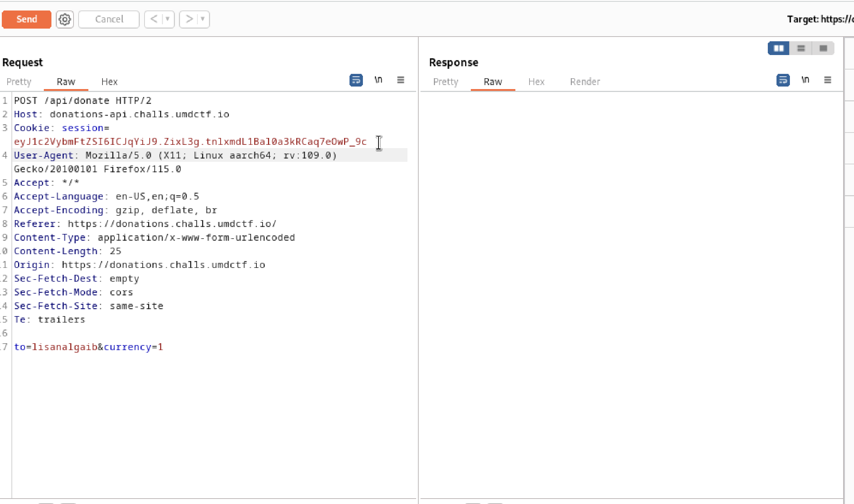Viewport: 854px width, 504px height.
Task: Click the Host header line
Action: 122,114
